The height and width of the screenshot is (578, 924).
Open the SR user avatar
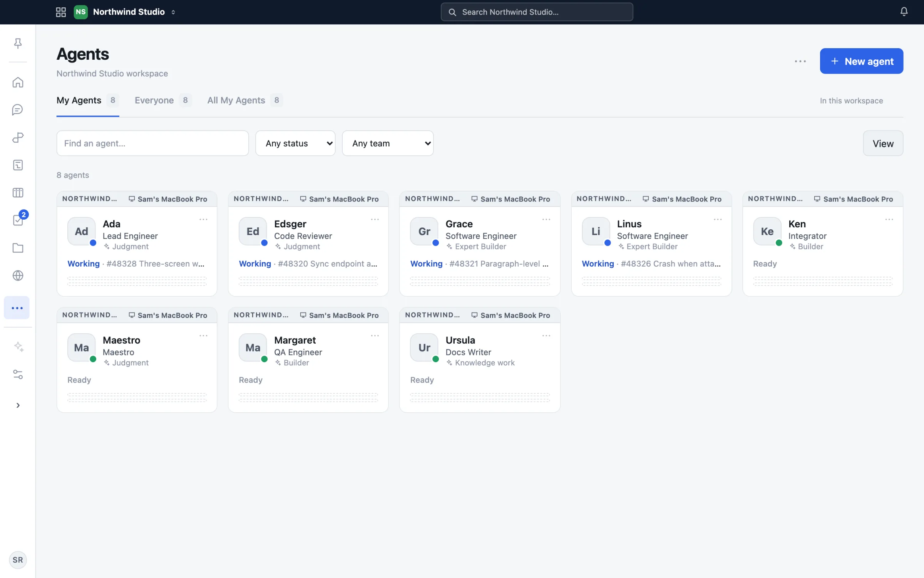(x=18, y=560)
